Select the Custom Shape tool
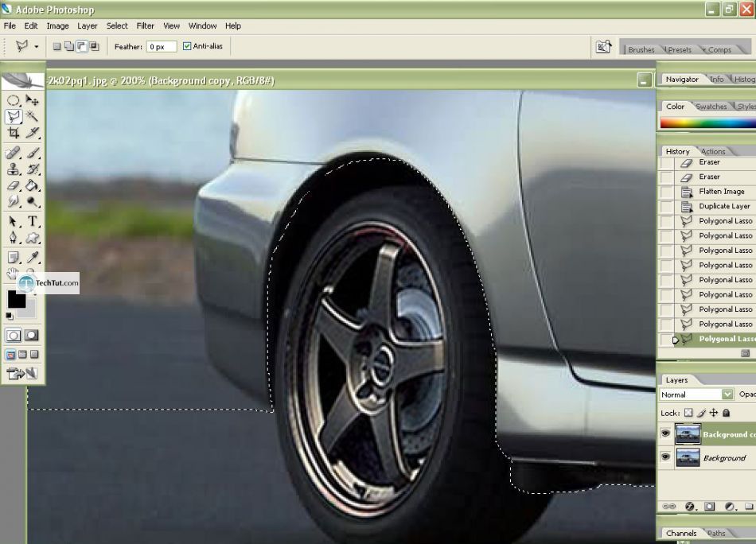The width and height of the screenshot is (756, 544). click(32, 238)
